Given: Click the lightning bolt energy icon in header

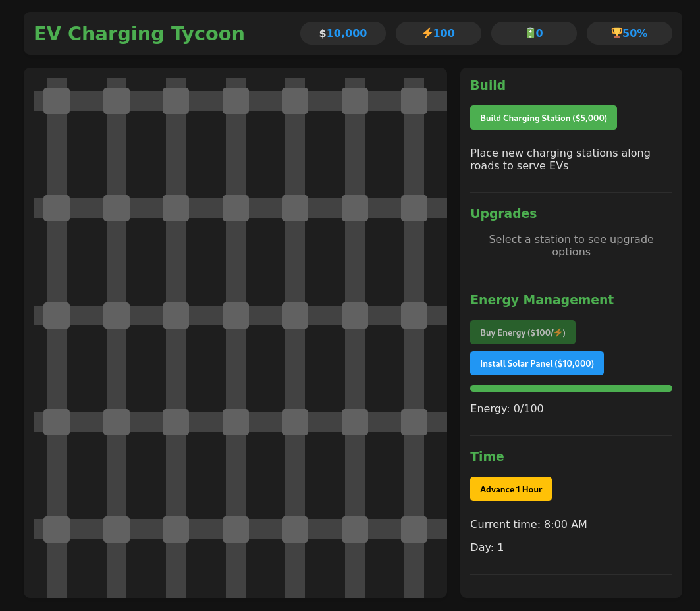Looking at the screenshot, I should tap(427, 33).
